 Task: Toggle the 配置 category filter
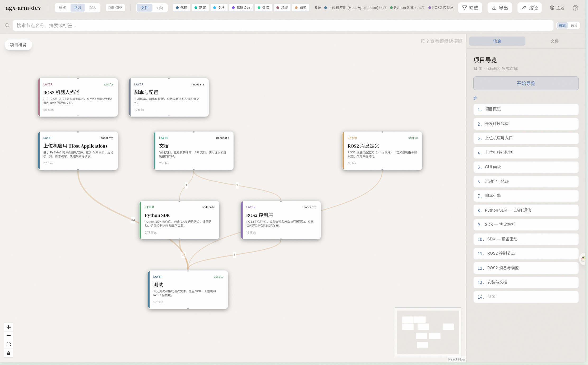tap(200, 8)
